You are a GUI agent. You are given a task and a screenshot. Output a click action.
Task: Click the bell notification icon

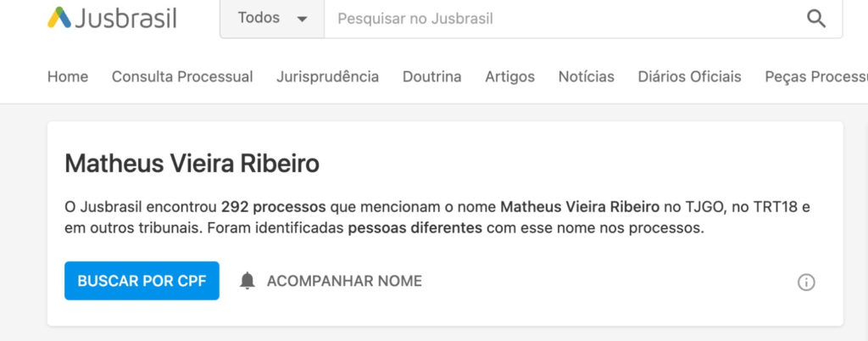click(248, 282)
